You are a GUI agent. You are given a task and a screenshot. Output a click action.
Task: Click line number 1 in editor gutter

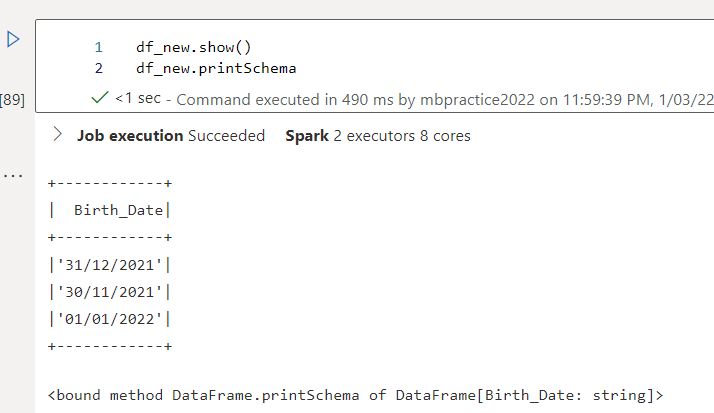pos(99,47)
